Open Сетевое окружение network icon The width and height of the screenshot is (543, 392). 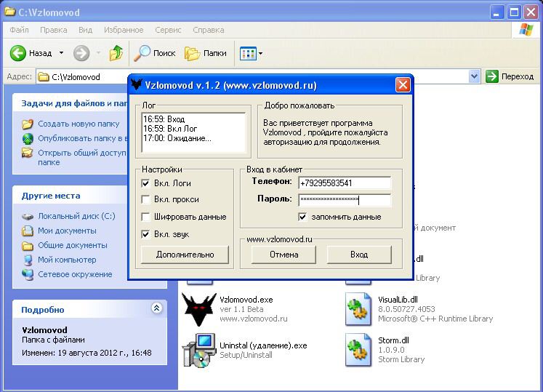click(28, 274)
